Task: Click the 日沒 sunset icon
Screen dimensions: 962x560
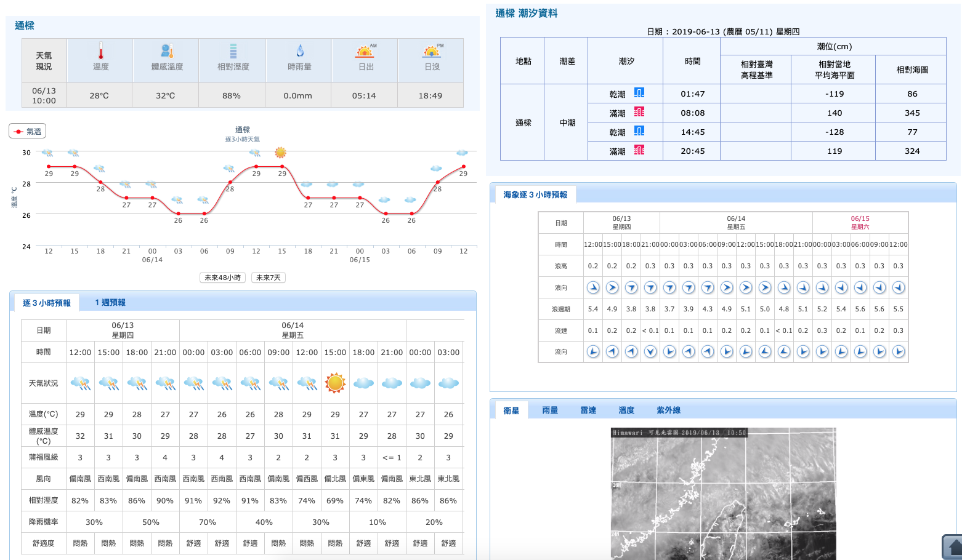Action: [x=432, y=50]
